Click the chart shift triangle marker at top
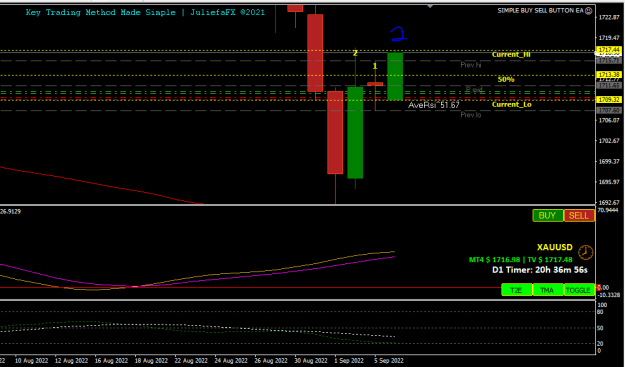The image size is (625, 367). [x=430, y=6]
